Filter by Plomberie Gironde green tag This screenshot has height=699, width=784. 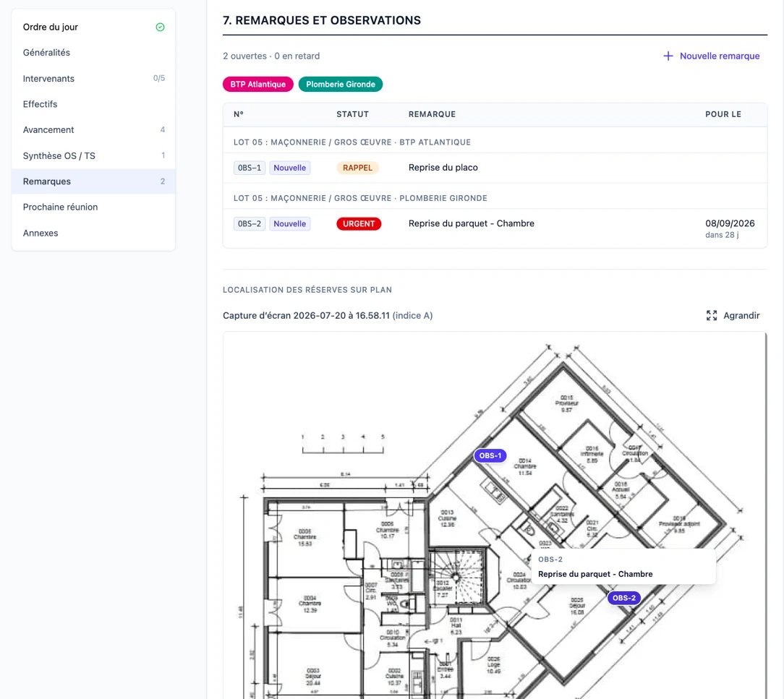coord(341,84)
